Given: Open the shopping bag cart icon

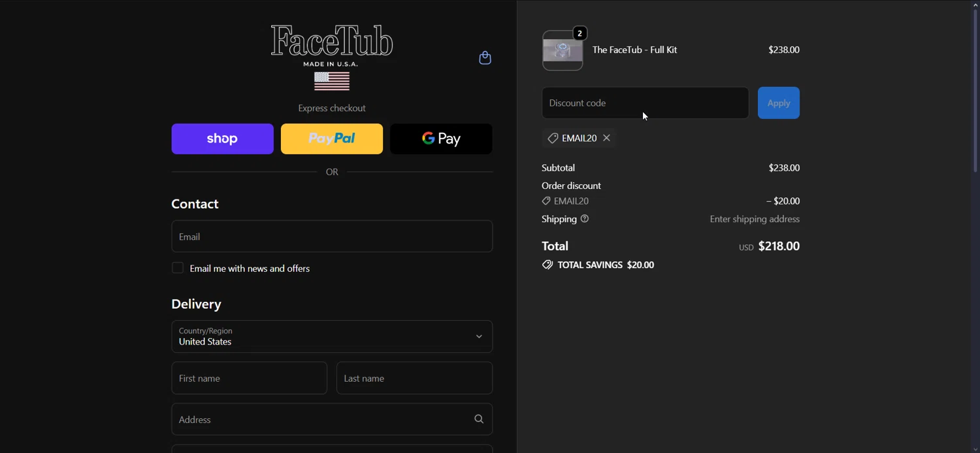Looking at the screenshot, I should (485, 58).
